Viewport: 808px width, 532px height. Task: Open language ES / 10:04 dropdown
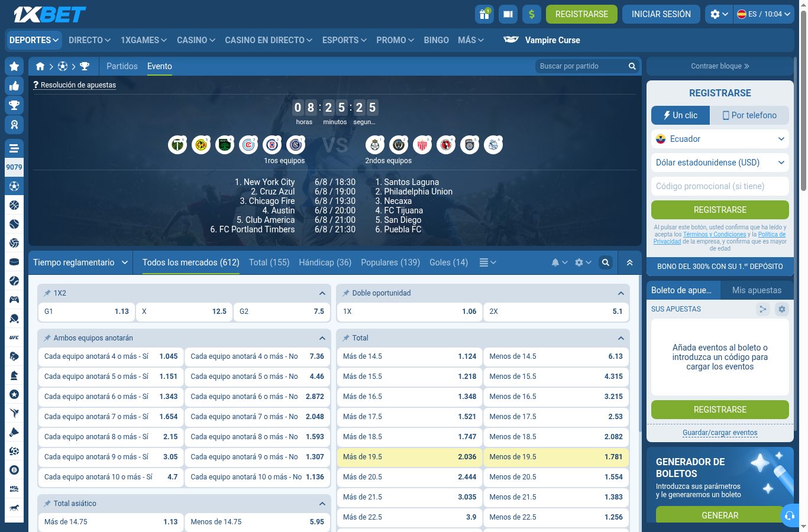(x=763, y=14)
